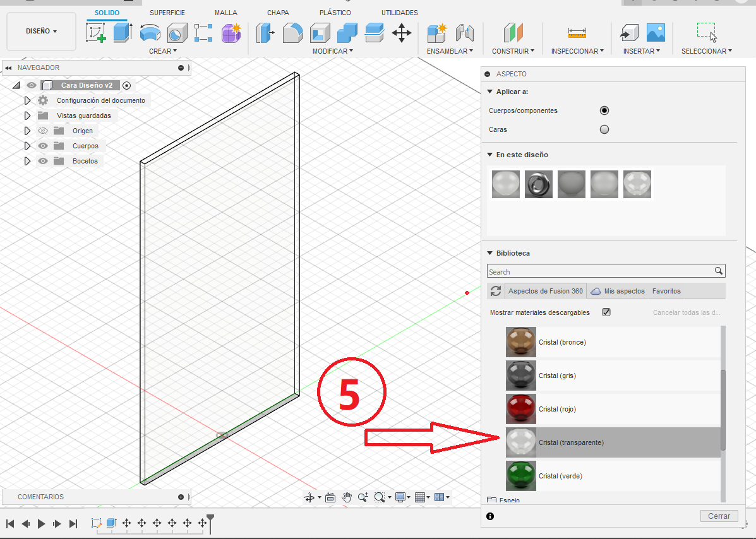Viewport: 756px width, 539px height.
Task: Toggle visibility of Cara Diseño v2
Action: [x=32, y=85]
